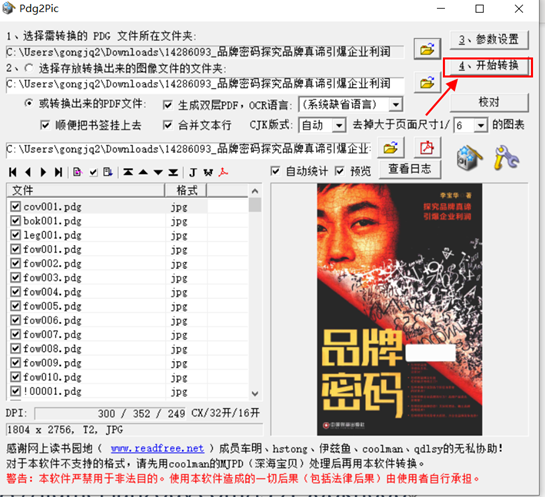
Task: Toggle 自动统计 checkbox
Action: [275, 171]
